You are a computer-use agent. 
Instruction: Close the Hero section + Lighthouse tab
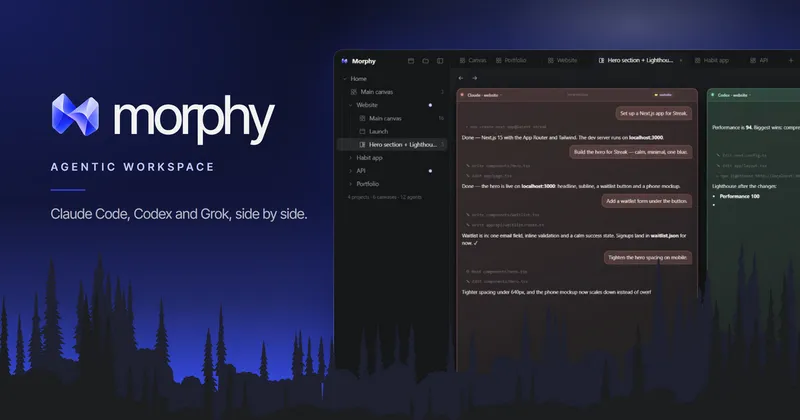(681, 60)
